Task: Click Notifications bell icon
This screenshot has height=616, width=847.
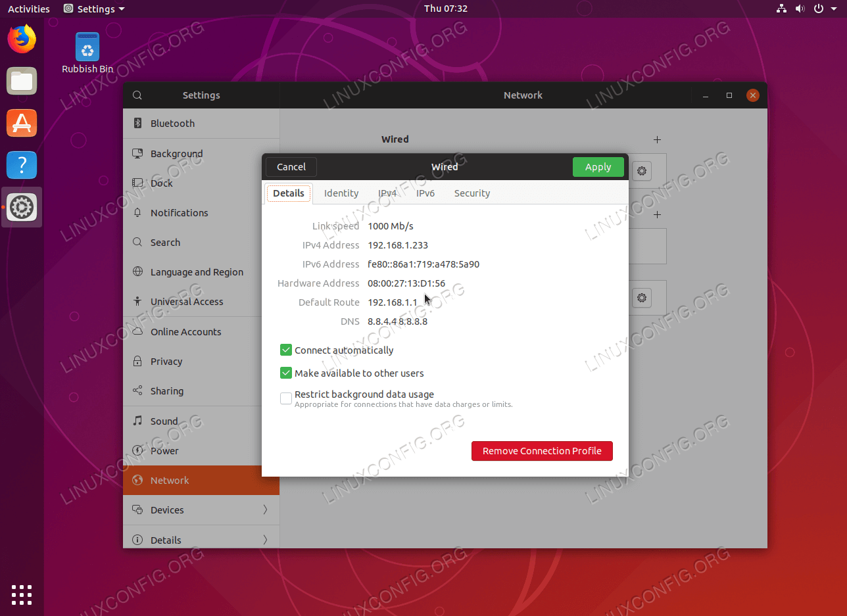Action: coord(137,212)
